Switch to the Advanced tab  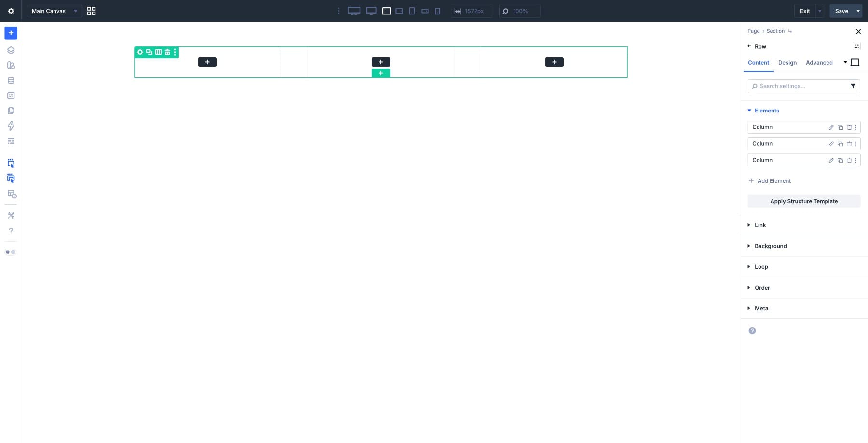[x=819, y=63]
